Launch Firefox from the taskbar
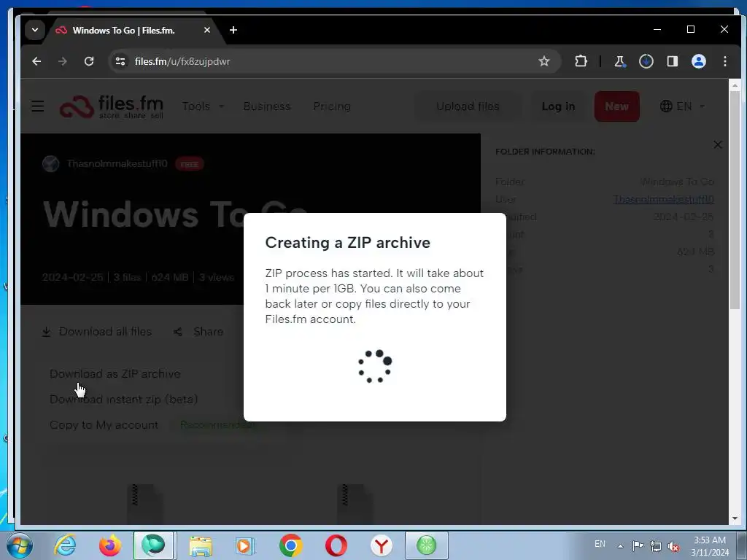This screenshot has height=560, width=747. [x=110, y=545]
